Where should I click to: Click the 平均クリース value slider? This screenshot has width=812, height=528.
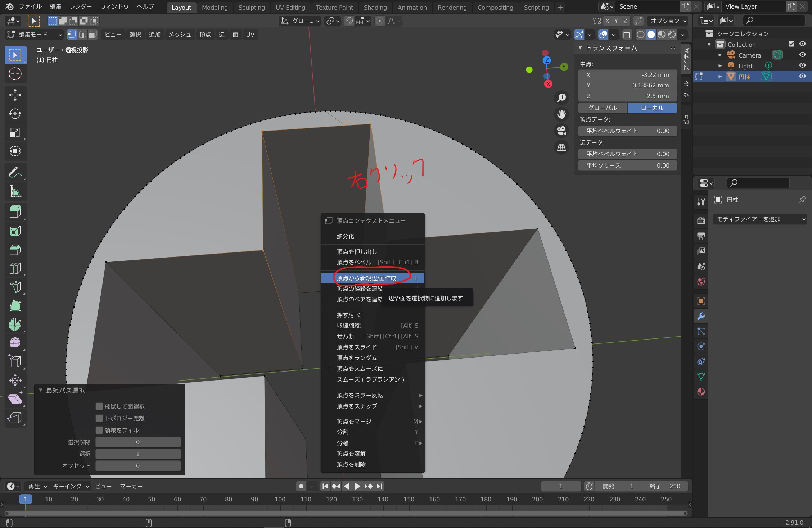click(627, 165)
